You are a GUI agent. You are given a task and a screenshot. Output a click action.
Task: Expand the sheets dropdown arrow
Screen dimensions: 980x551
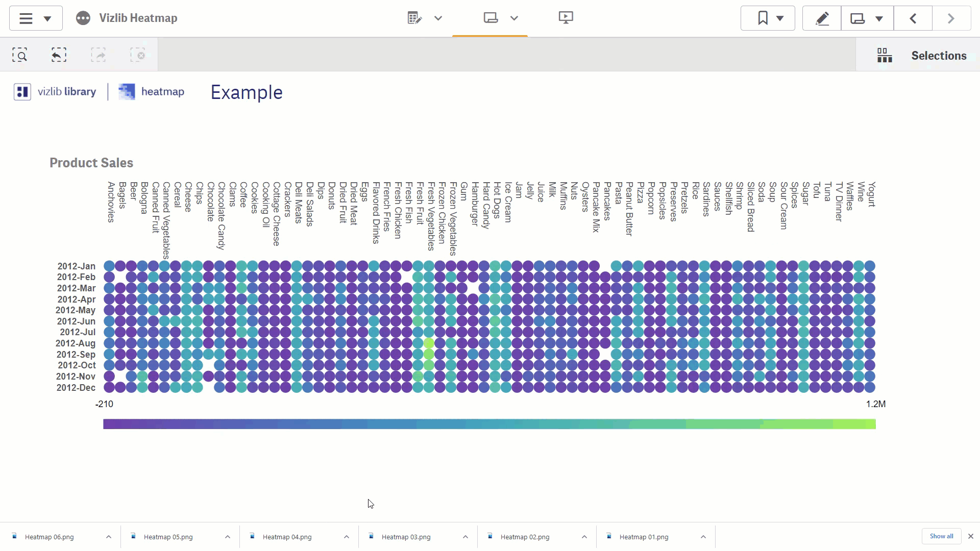click(879, 19)
